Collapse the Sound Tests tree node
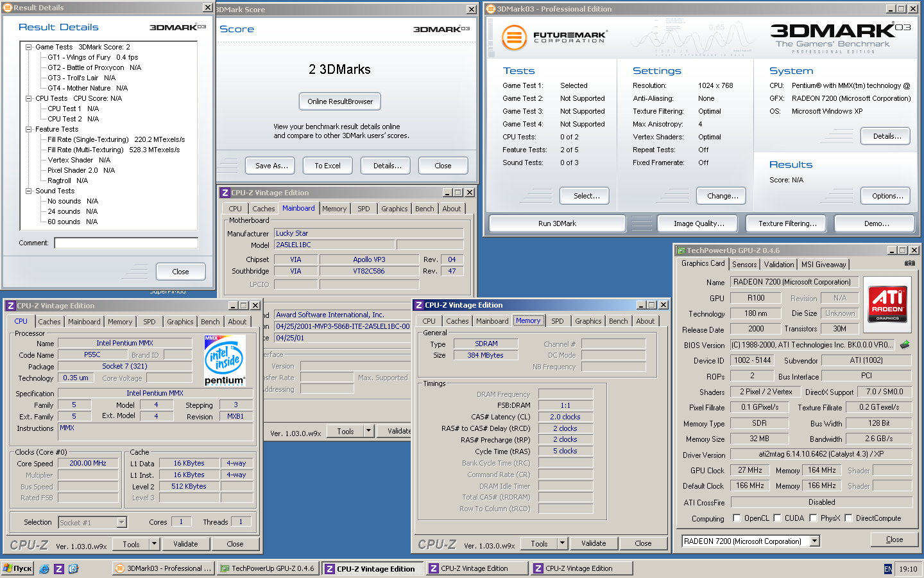Image resolution: width=924 pixels, height=578 pixels. tap(28, 191)
